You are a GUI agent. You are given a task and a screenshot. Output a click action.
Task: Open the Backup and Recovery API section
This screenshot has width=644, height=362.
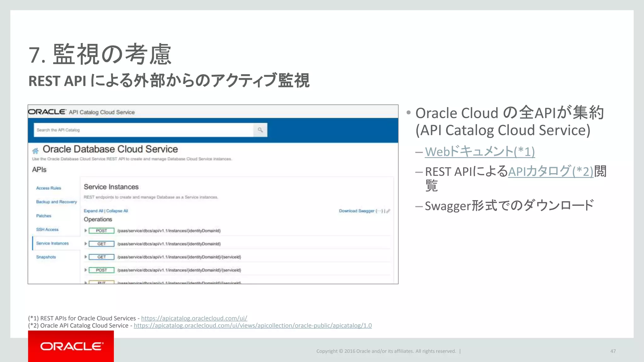(x=56, y=202)
